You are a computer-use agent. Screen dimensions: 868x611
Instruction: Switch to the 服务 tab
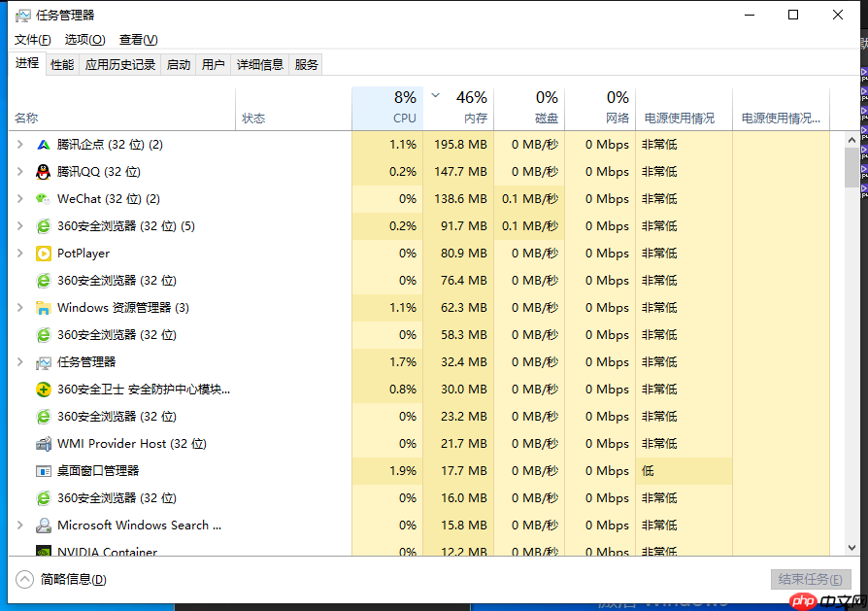[x=306, y=65]
